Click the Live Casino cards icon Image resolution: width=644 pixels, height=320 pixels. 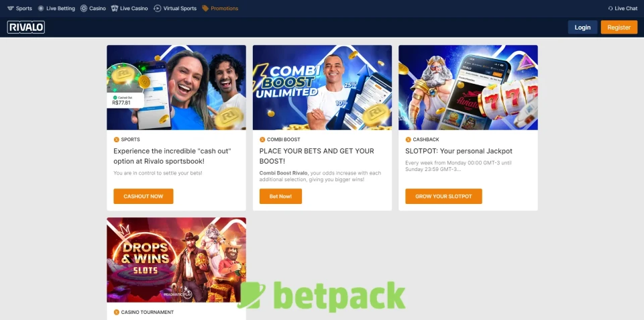coord(115,8)
